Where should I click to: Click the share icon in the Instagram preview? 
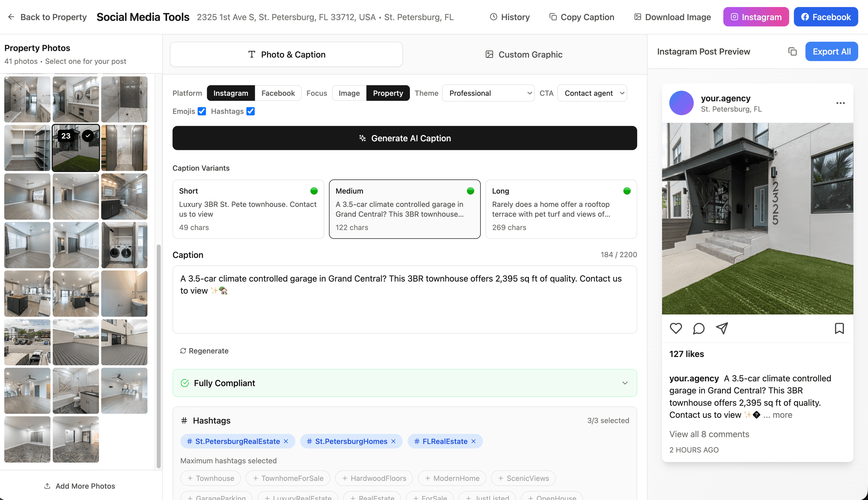[x=722, y=328]
